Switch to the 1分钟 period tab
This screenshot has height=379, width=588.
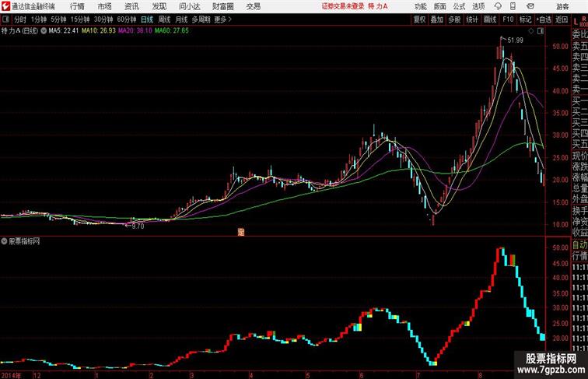tap(39, 19)
